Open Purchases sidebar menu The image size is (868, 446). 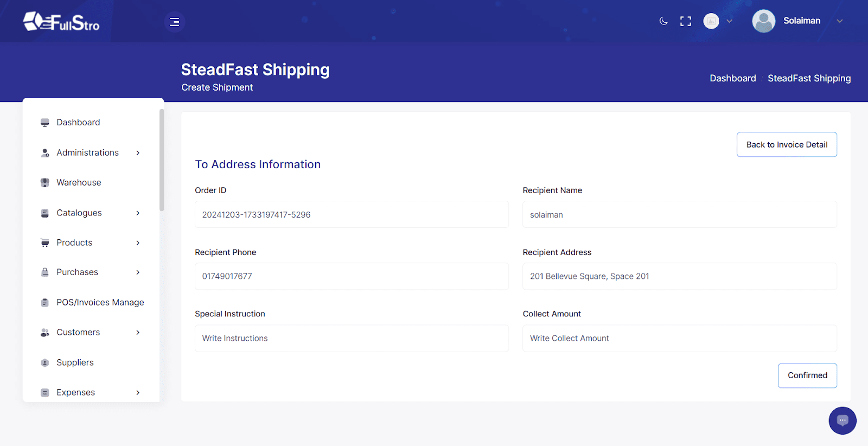click(x=77, y=272)
